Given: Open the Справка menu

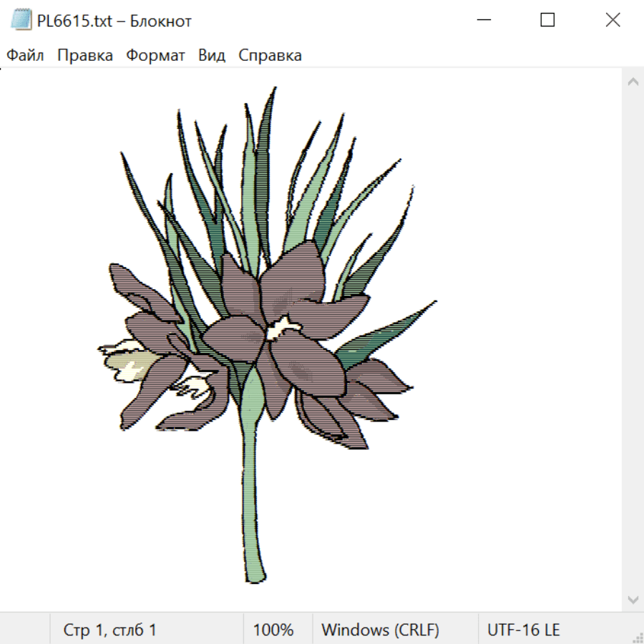Looking at the screenshot, I should [270, 56].
